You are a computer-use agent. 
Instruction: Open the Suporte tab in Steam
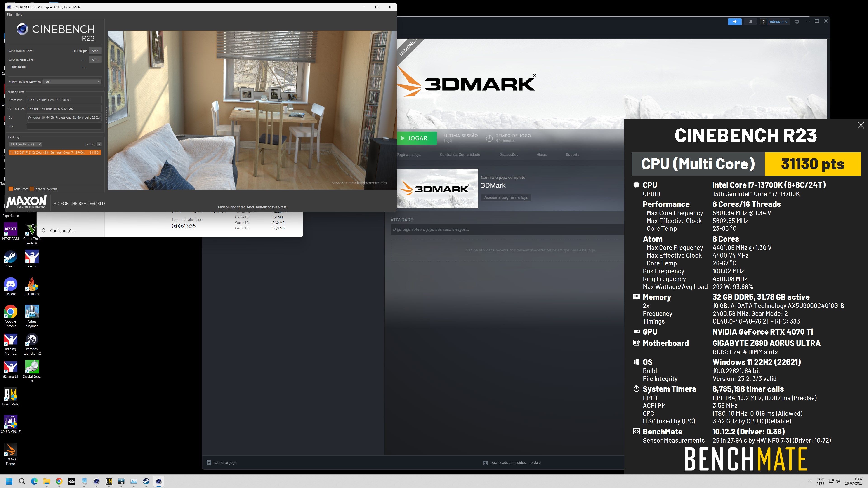point(573,155)
